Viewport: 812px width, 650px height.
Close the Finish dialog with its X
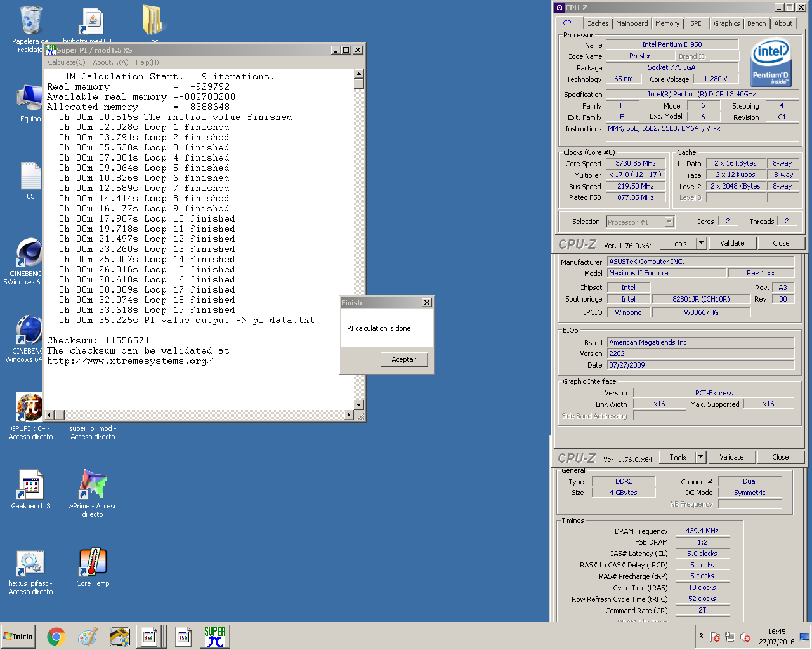pos(427,303)
